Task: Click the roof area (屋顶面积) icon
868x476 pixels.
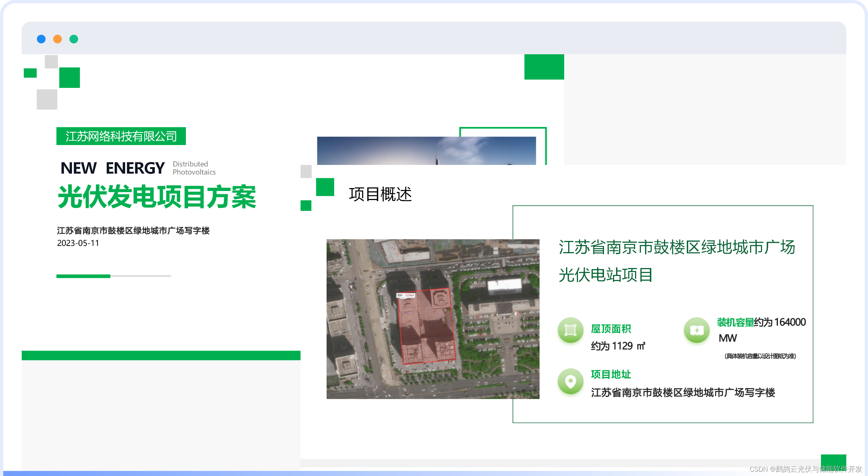Action: pyautogui.click(x=570, y=330)
